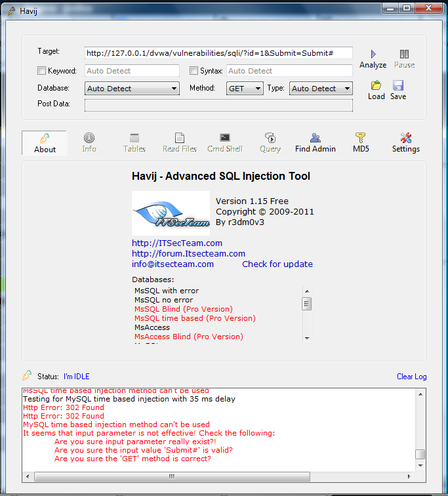448x496 pixels.
Task: Select the Read Files tab label
Action: point(180,149)
